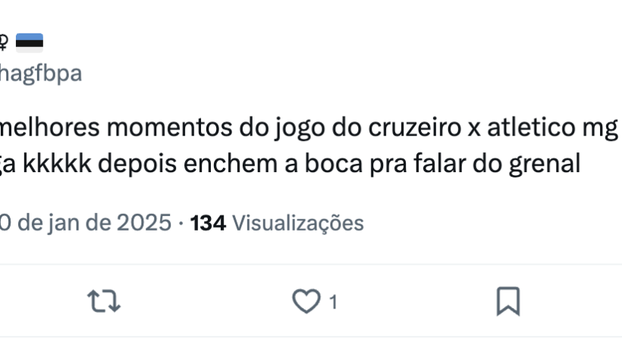Click the Visualizações label

pos(297,223)
